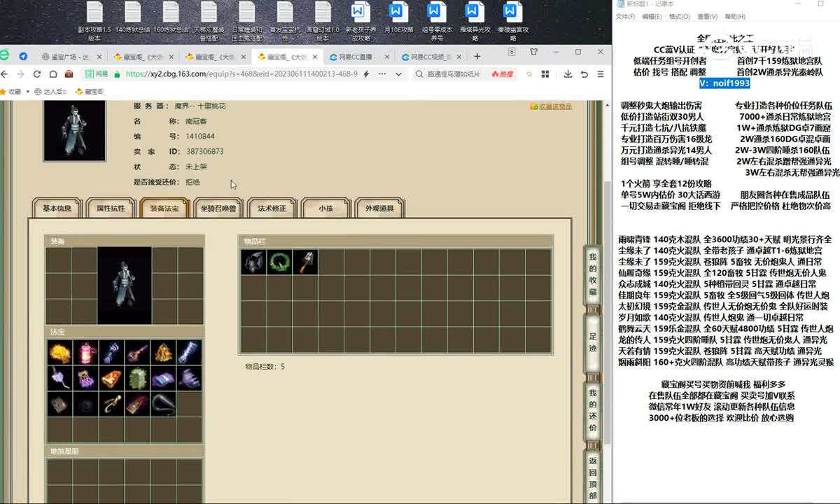
Task: Open the 坐骑召唤兽 tab
Action: point(218,208)
